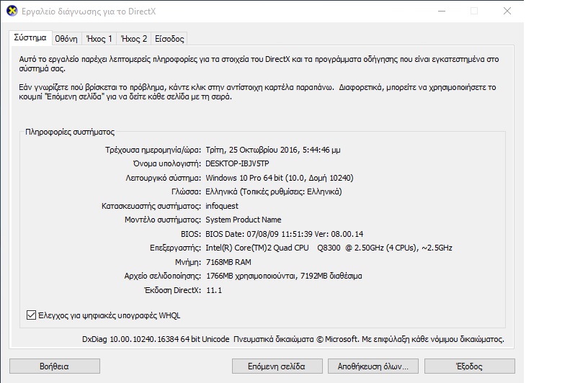The width and height of the screenshot is (588, 383).
Task: Click the BIOS date value
Action: coord(284,234)
